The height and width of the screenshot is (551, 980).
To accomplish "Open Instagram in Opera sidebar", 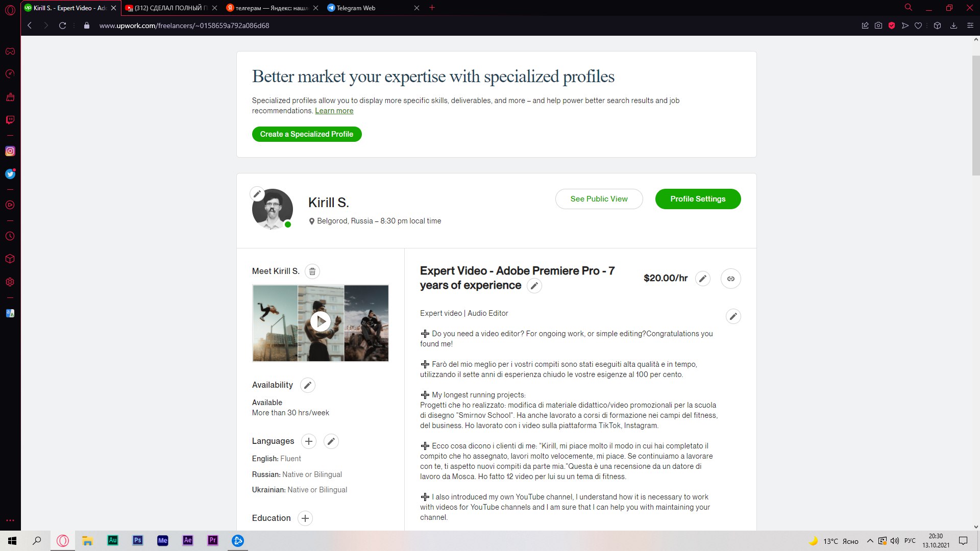I will (x=10, y=151).
